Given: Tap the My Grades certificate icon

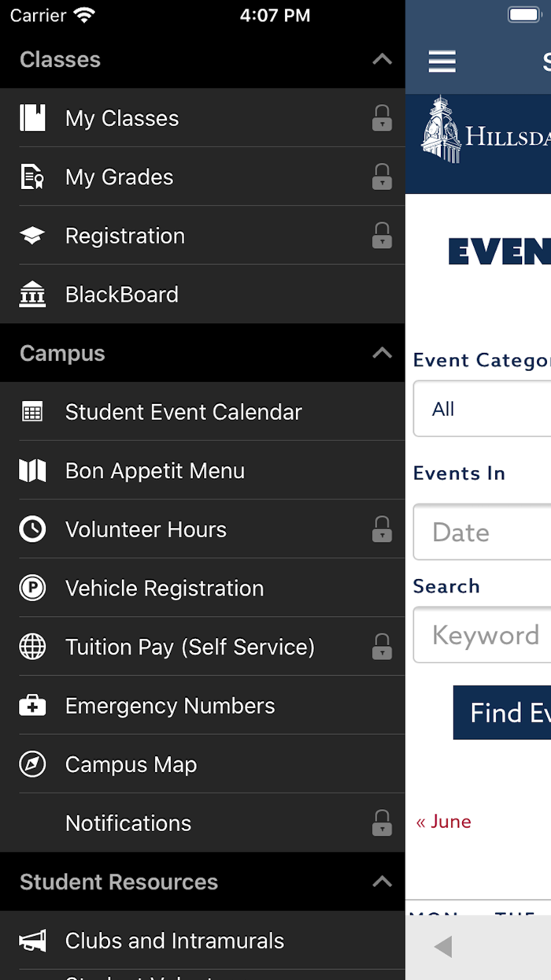Looking at the screenshot, I should pos(32,177).
